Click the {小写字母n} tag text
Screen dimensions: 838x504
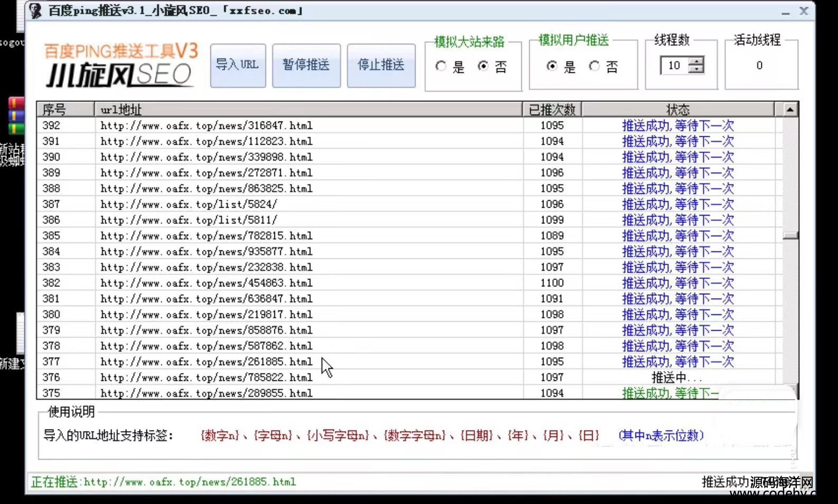coord(338,436)
